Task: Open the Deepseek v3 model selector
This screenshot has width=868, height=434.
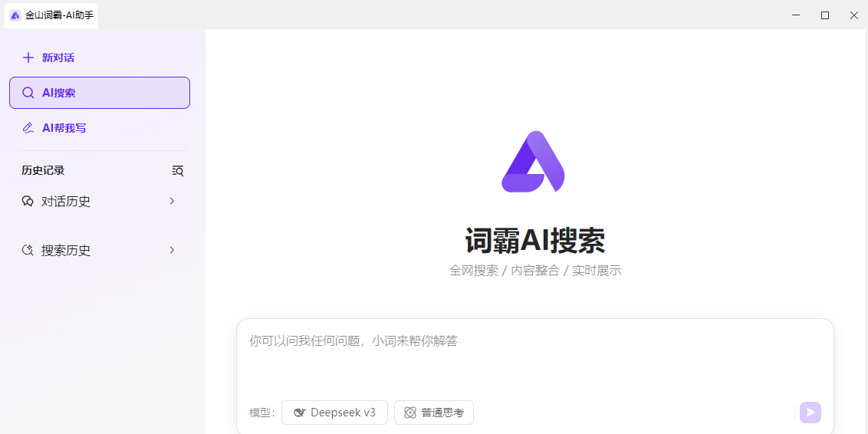Action: click(x=334, y=413)
